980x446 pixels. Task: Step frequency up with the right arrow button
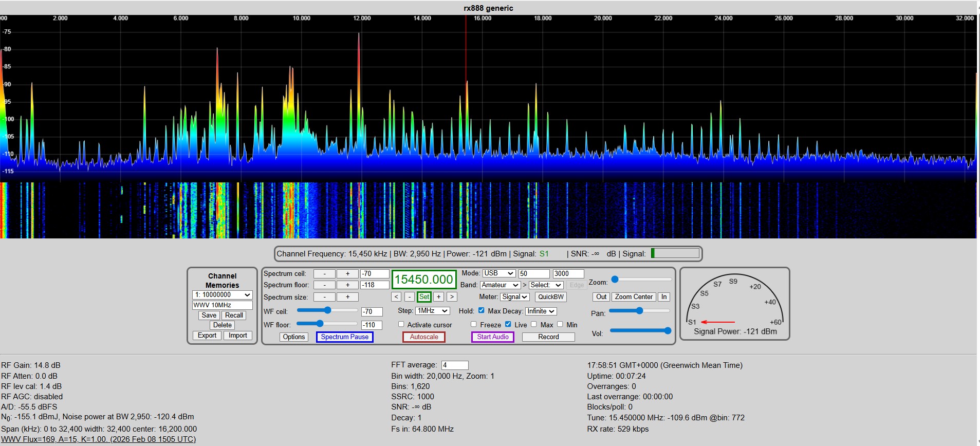(x=452, y=297)
